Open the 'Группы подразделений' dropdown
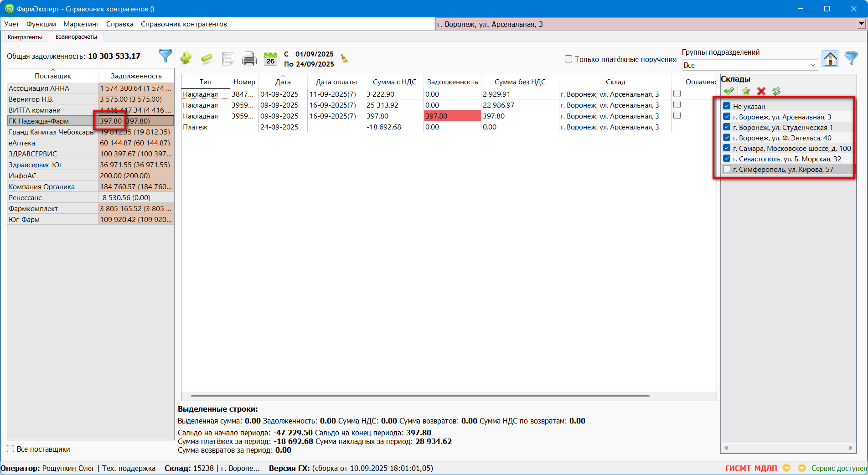The height and width of the screenshot is (475, 868). [749, 65]
